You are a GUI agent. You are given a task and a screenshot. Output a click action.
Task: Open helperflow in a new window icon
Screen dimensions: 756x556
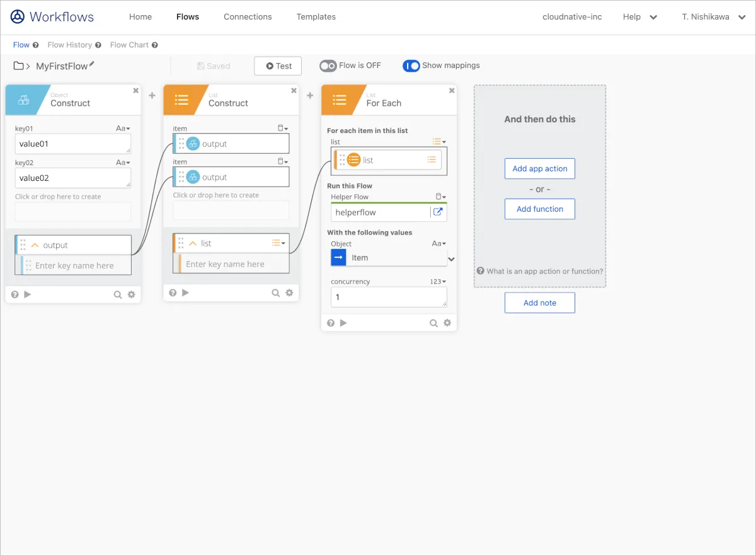tap(438, 212)
